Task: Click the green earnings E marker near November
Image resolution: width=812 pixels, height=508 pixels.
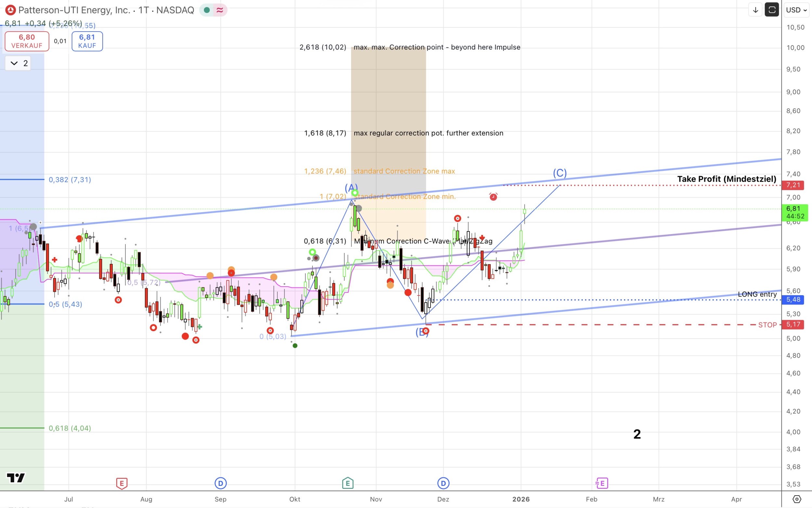Action: (x=348, y=484)
